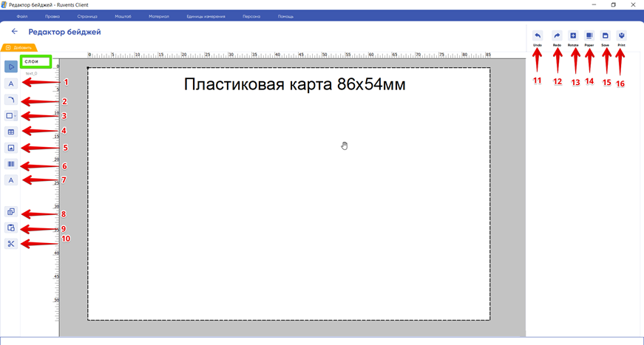Image resolution: width=644 pixels, height=345 pixels.
Task: Open the rectangle shape tool dropdown
Action: click(11, 116)
